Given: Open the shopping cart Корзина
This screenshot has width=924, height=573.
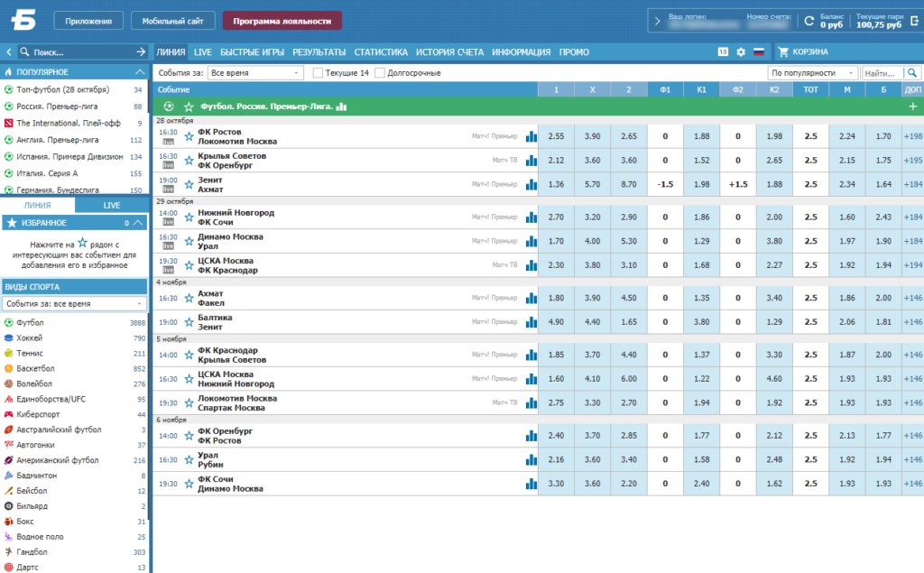Looking at the screenshot, I should (803, 51).
